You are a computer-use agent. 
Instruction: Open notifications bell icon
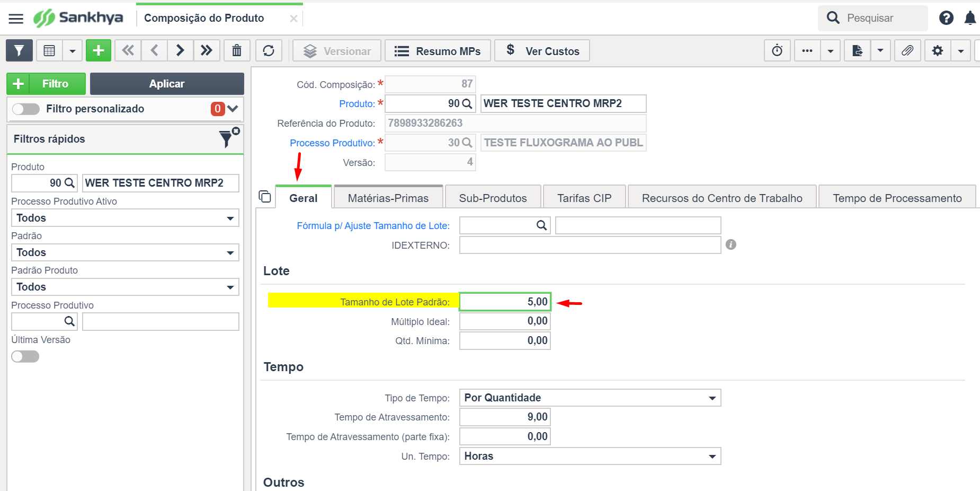(970, 18)
